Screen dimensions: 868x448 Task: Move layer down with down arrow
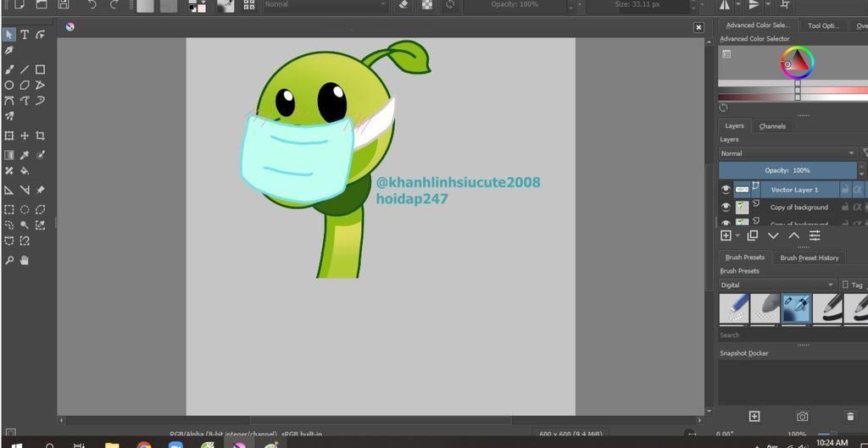pos(773,235)
